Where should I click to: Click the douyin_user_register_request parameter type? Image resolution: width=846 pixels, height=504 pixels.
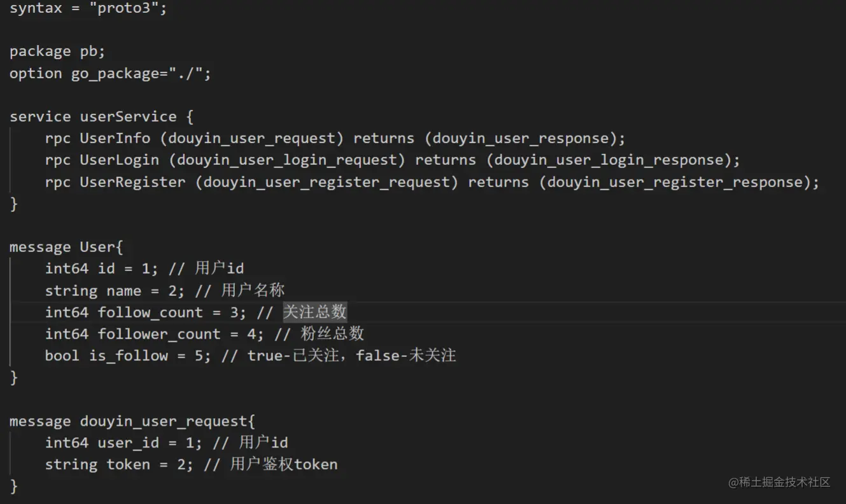point(327,182)
